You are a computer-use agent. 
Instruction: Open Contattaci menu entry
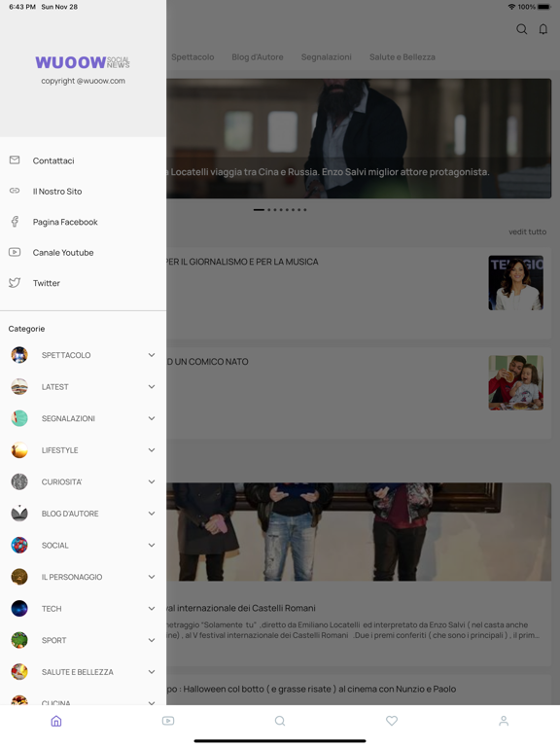(x=83, y=160)
